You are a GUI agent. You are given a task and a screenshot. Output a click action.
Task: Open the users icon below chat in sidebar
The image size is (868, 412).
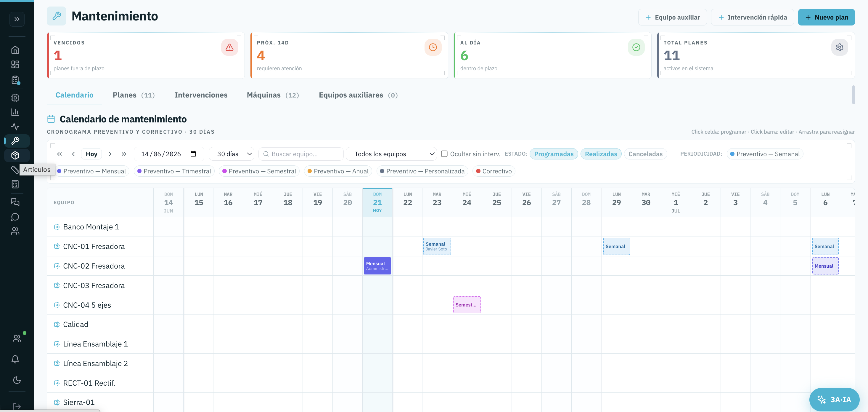pyautogui.click(x=15, y=231)
